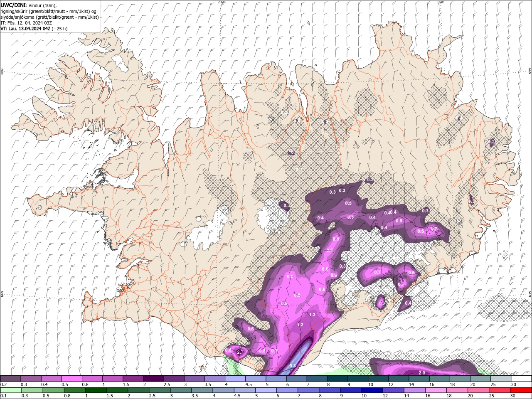Click the '1.3' precipitation value on the map
The height and width of the screenshot is (399, 532).
pyautogui.click(x=312, y=315)
